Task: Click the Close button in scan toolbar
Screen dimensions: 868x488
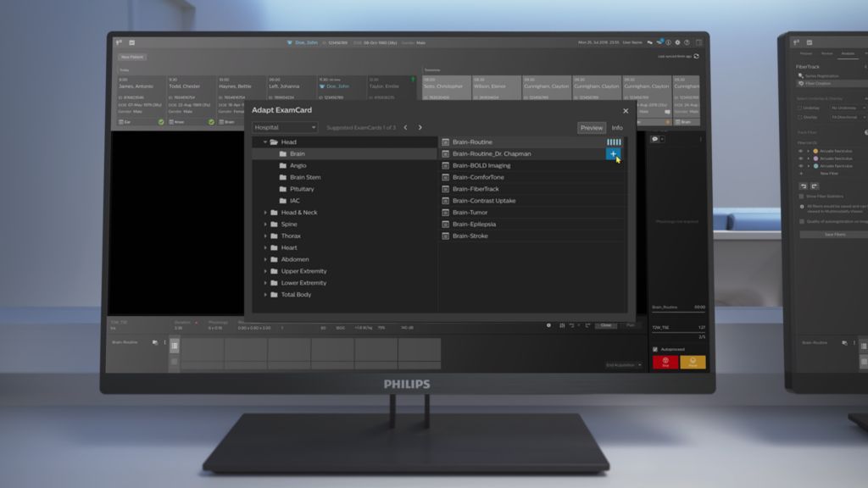Action: (605, 325)
